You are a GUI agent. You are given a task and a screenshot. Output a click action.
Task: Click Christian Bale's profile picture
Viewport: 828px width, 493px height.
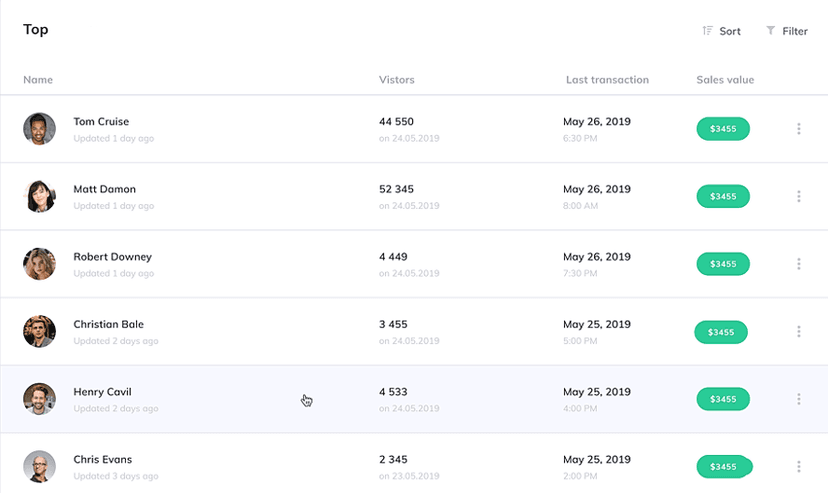pos(39,331)
